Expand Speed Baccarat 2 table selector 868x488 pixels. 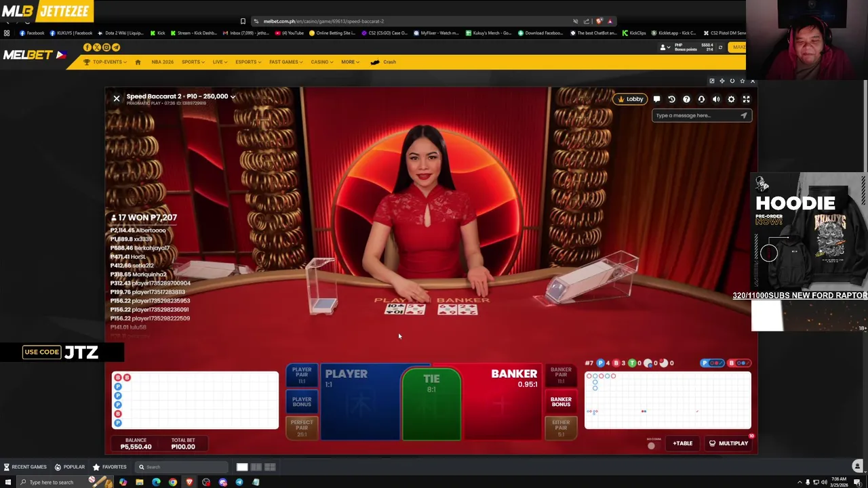pos(233,97)
